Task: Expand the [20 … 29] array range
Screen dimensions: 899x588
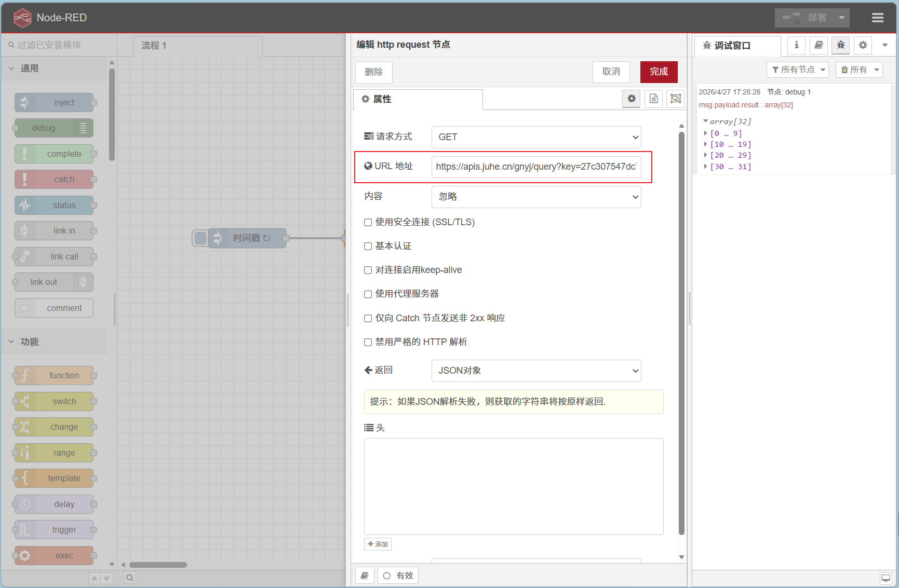Action: (706, 155)
